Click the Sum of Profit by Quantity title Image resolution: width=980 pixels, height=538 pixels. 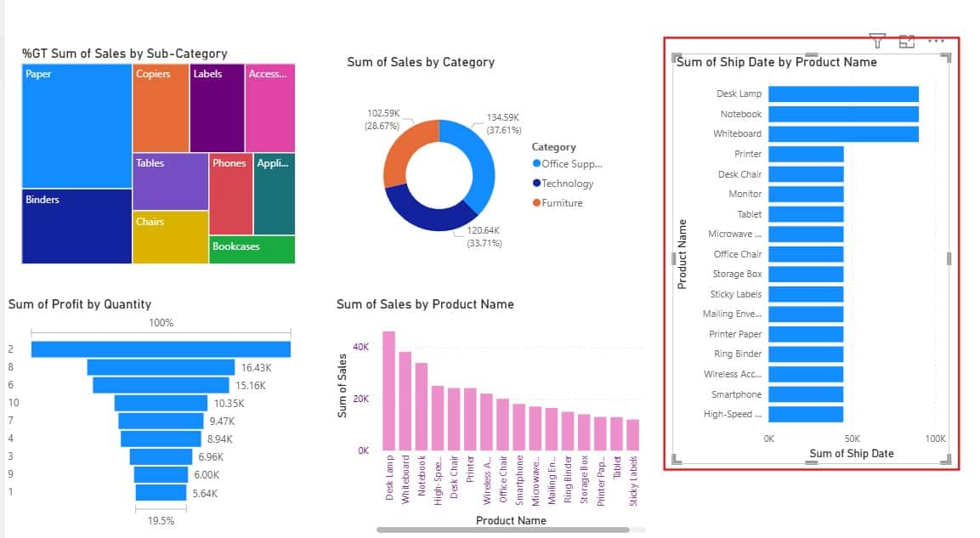coord(79,304)
